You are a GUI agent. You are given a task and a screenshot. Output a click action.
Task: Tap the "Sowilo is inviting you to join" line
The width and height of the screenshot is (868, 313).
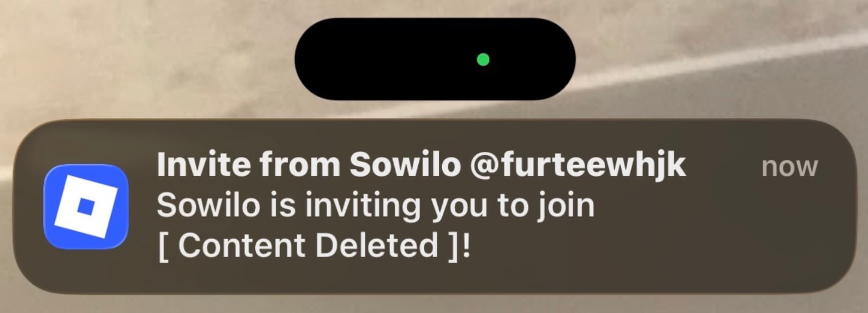click(x=375, y=206)
